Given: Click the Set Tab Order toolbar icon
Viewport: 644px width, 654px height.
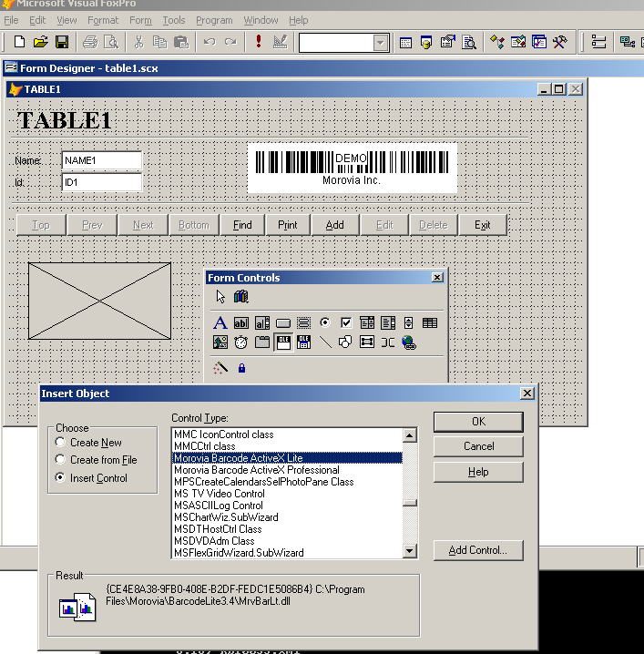Looking at the screenshot, I should [x=598, y=42].
